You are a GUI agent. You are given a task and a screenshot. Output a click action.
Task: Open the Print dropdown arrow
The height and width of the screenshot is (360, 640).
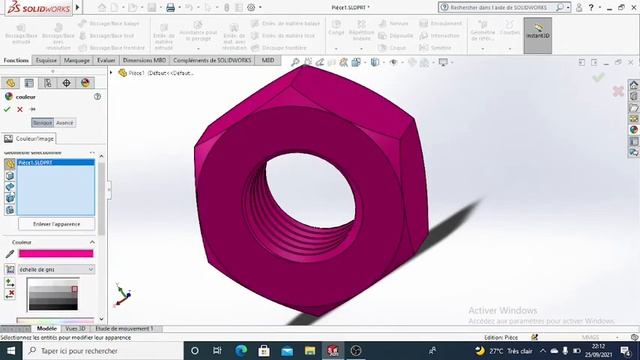pos(179,7)
